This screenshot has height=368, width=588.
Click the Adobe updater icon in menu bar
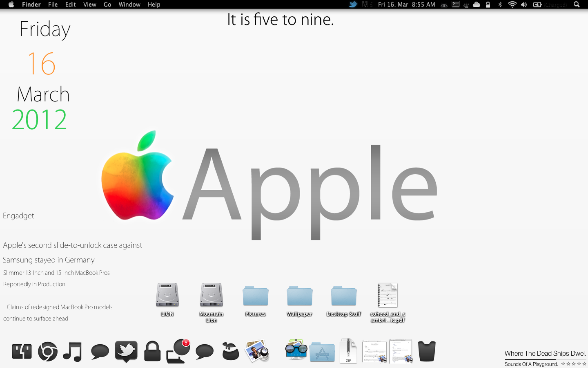pyautogui.click(x=367, y=4)
